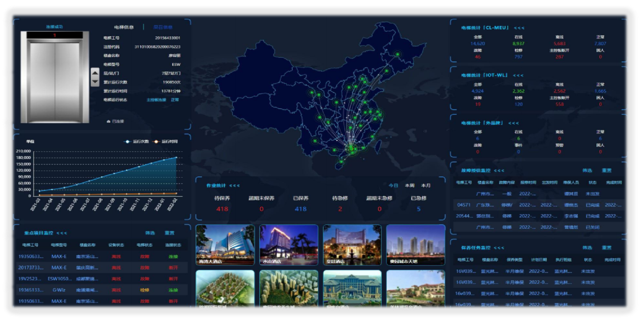
Task: Click 筛选 in 重点项目监控 panel
Action: (x=150, y=233)
